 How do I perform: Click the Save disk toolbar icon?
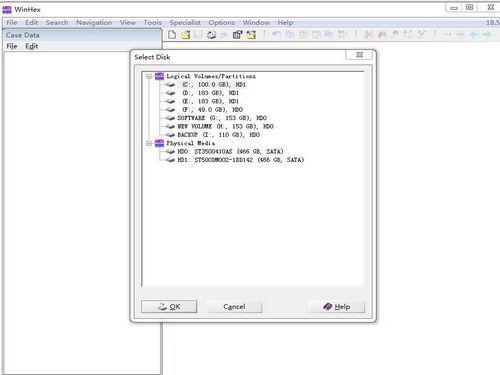pos(198,34)
